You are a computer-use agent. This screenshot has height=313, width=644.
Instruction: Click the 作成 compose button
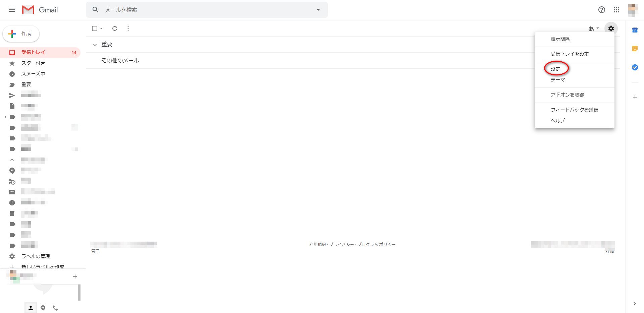[x=21, y=34]
